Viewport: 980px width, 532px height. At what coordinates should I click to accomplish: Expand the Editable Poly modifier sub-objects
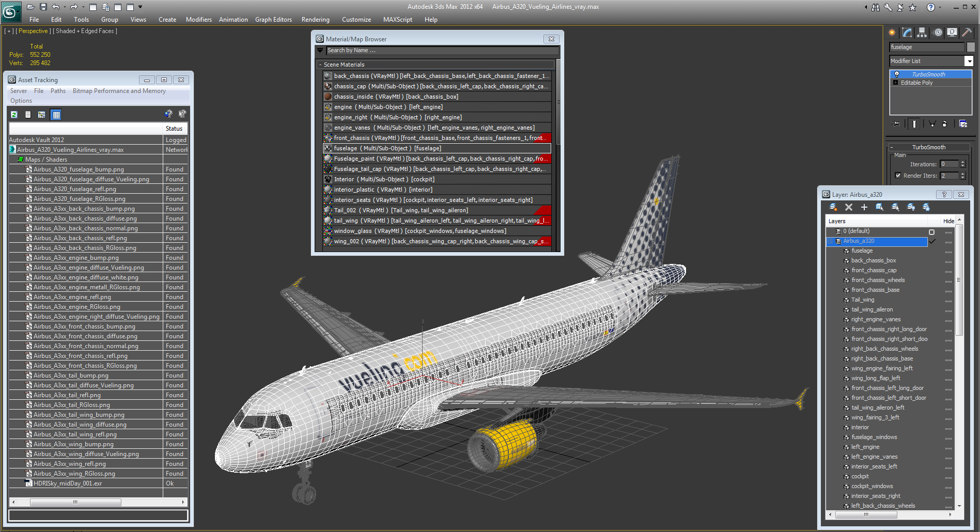point(895,83)
